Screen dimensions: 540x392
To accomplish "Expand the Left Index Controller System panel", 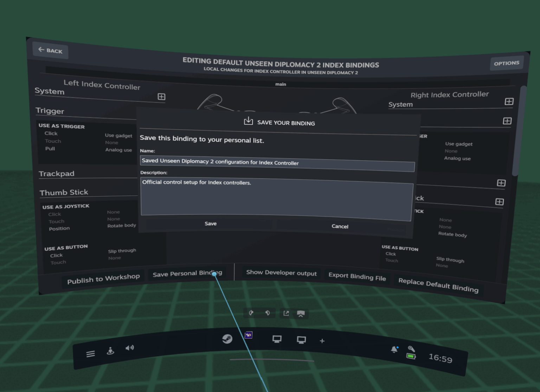I will click(x=161, y=97).
